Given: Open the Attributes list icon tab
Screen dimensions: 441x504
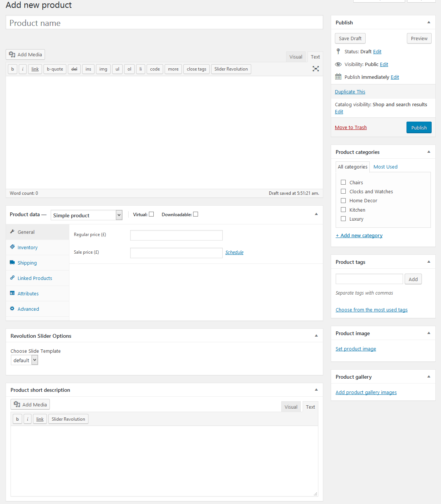Looking at the screenshot, I should pos(12,293).
